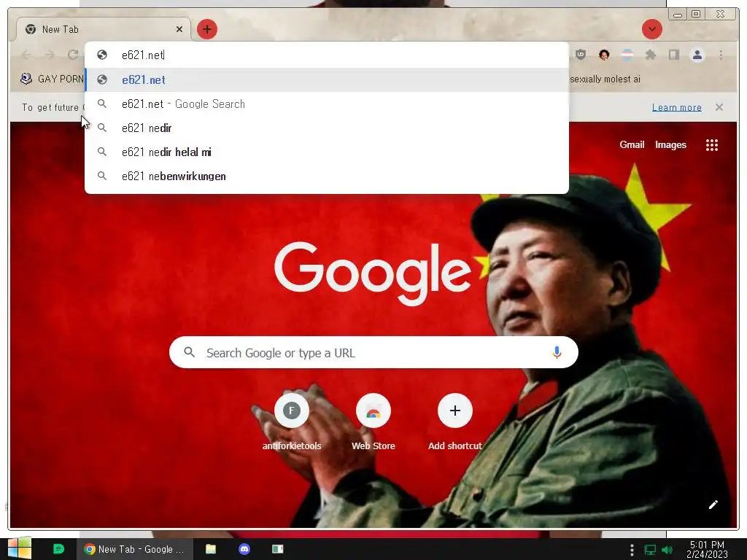Click the Customize Chrome pencil icon
747x560 pixels.
click(713, 505)
